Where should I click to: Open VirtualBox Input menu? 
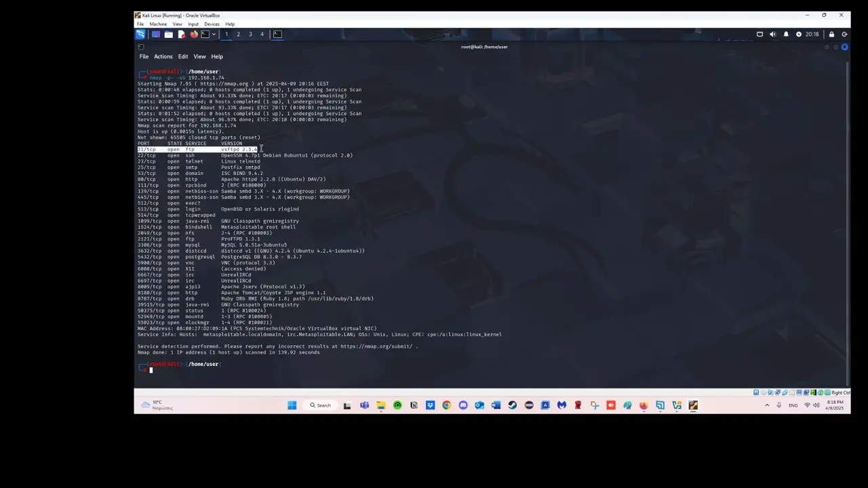(193, 24)
